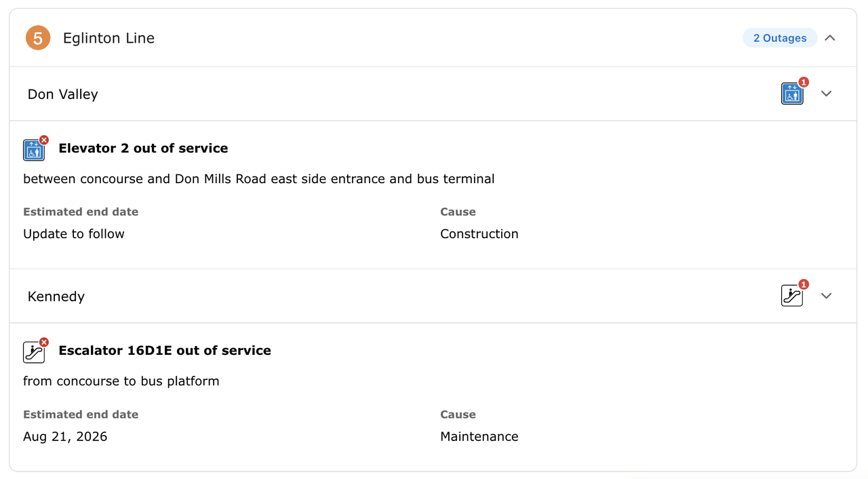The height and width of the screenshot is (479, 868).
Task: Select the Don Valley station row
Action: [63, 94]
